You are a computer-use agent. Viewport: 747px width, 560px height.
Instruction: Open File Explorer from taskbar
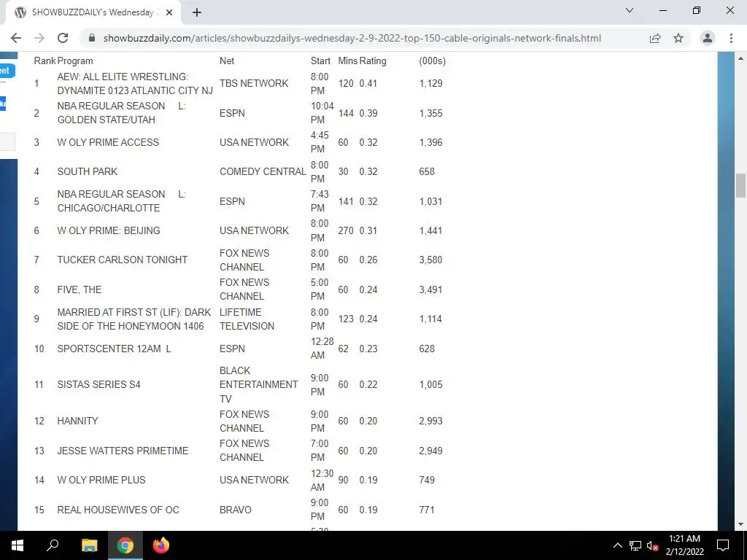click(89, 545)
